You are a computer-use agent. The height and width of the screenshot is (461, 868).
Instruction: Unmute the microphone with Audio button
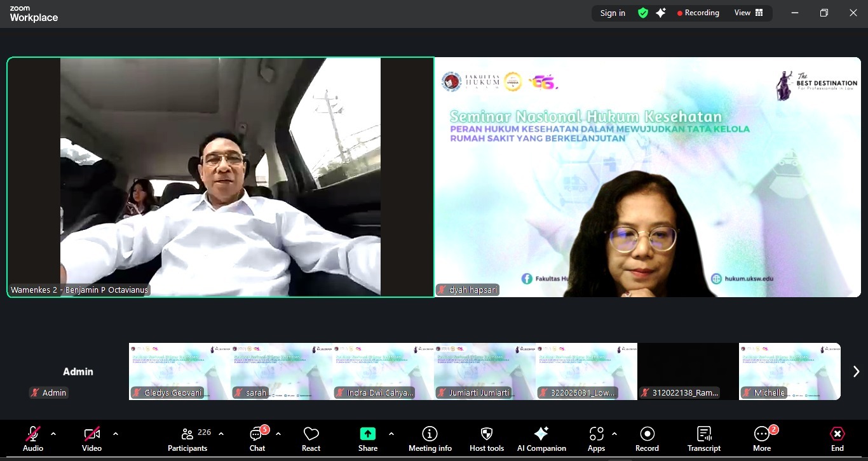coord(33,438)
